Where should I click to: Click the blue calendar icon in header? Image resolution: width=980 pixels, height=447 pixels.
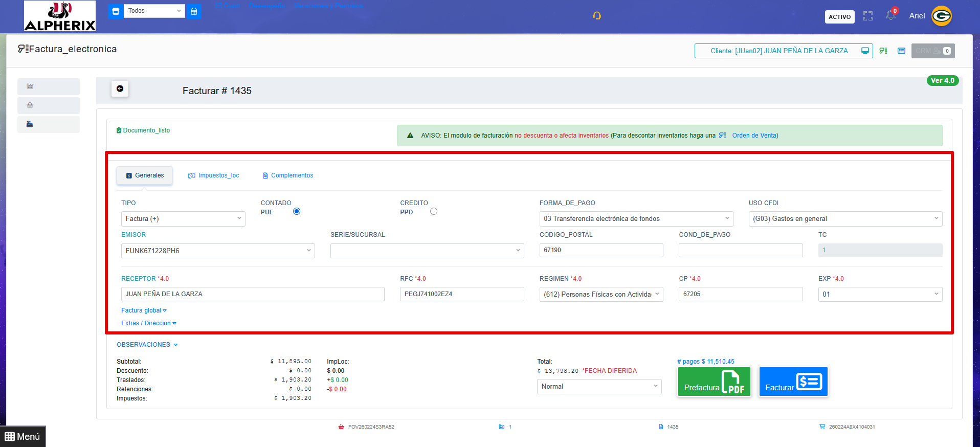tap(194, 11)
